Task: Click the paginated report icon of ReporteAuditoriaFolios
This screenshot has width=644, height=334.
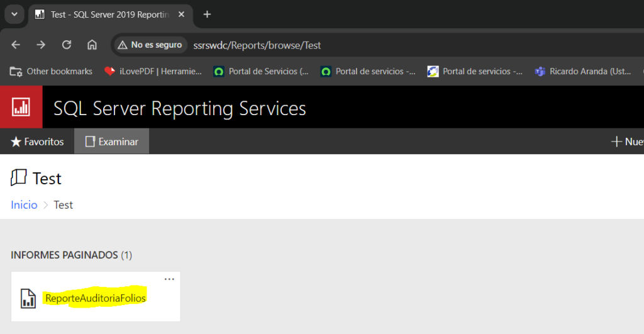Action: pyautogui.click(x=28, y=298)
